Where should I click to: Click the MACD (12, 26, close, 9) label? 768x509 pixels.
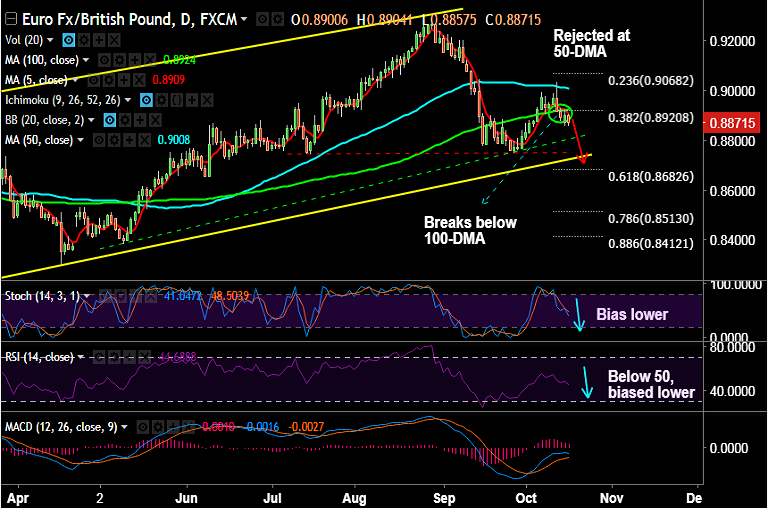(61, 427)
